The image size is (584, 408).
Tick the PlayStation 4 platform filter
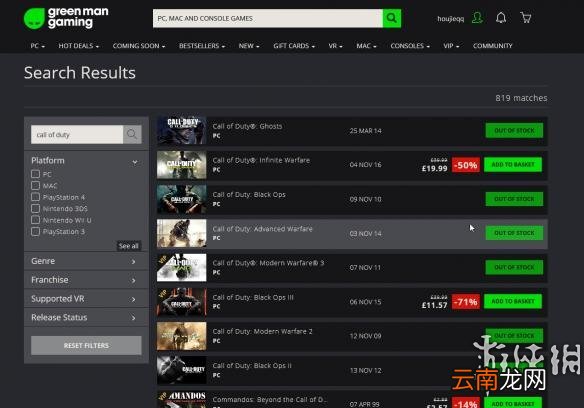point(35,197)
